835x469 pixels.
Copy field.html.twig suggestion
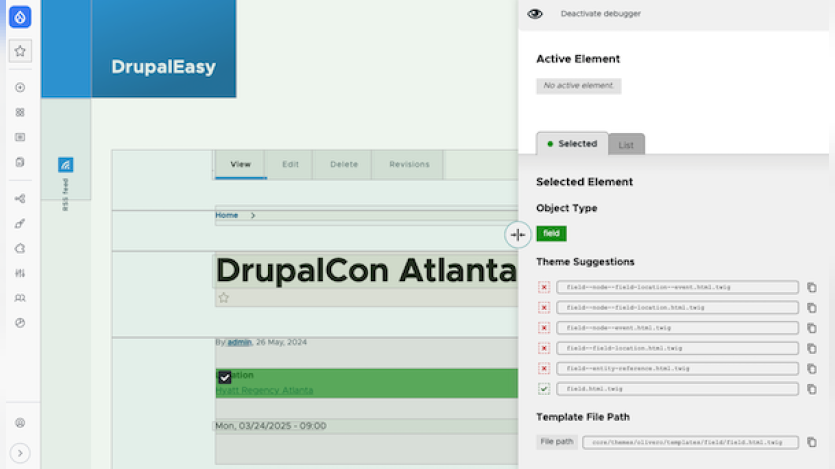(812, 389)
